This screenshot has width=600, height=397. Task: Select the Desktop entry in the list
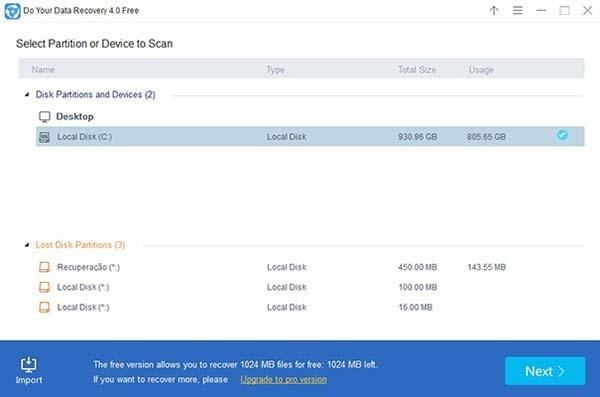point(75,116)
